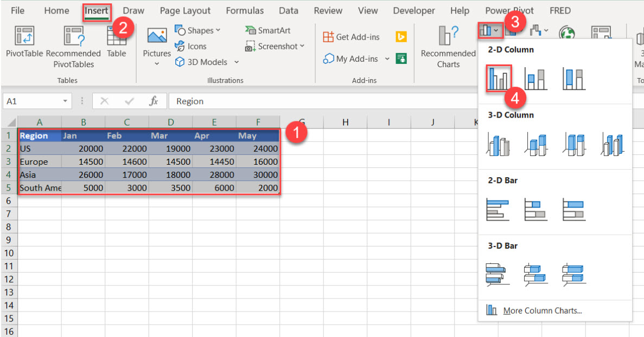Click the Bing Maps add-in icon

click(401, 37)
